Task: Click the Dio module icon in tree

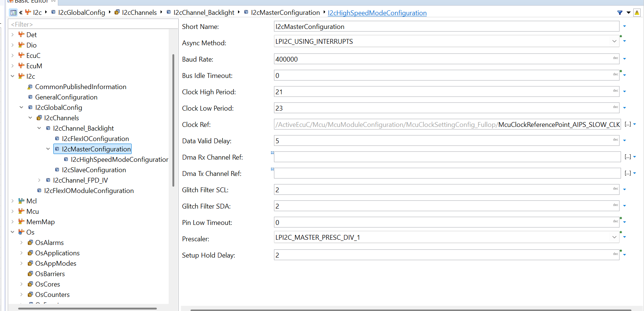Action: coord(22,45)
